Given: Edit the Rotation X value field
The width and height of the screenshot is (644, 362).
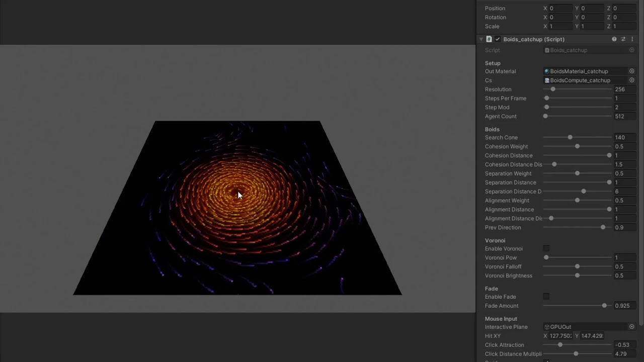Looking at the screenshot, I should click(560, 18).
